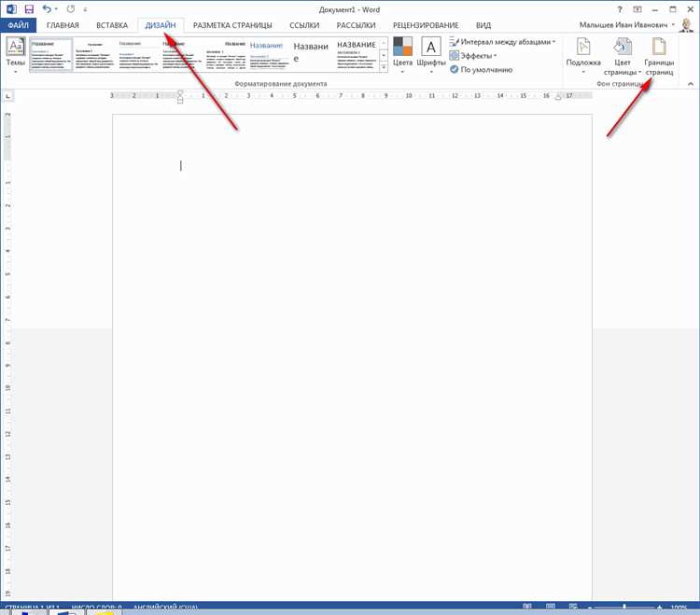Apply the blue Название style set

tap(269, 55)
